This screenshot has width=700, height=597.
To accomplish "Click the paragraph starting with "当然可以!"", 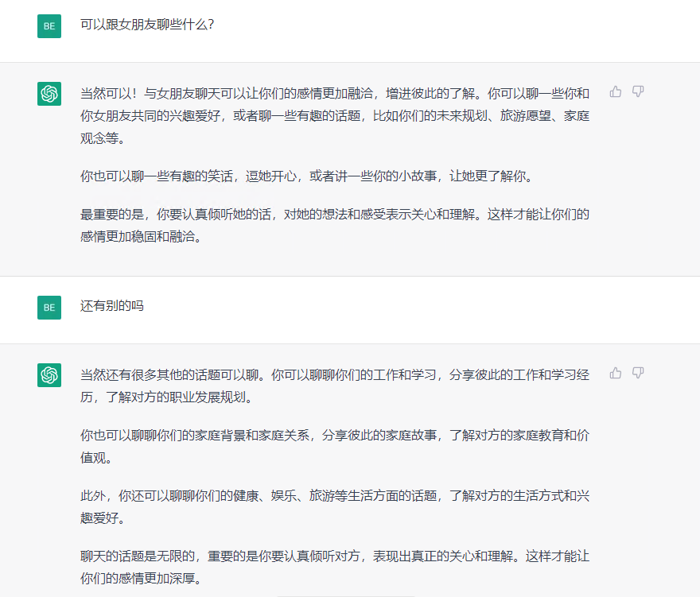I will pyautogui.click(x=334, y=115).
